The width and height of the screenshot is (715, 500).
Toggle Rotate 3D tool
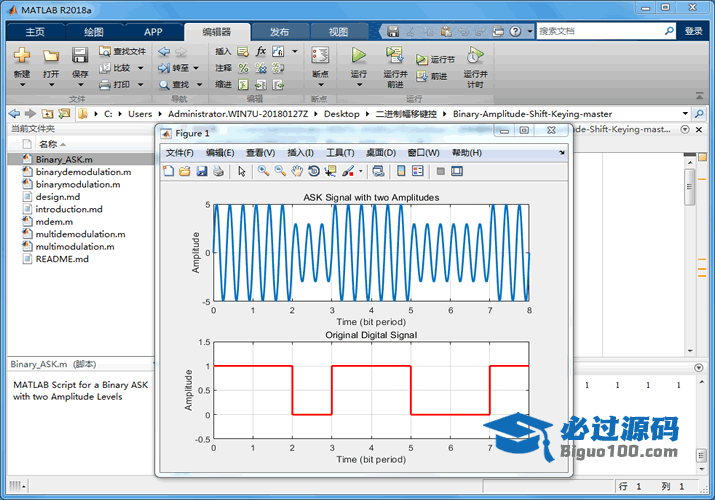click(x=314, y=171)
